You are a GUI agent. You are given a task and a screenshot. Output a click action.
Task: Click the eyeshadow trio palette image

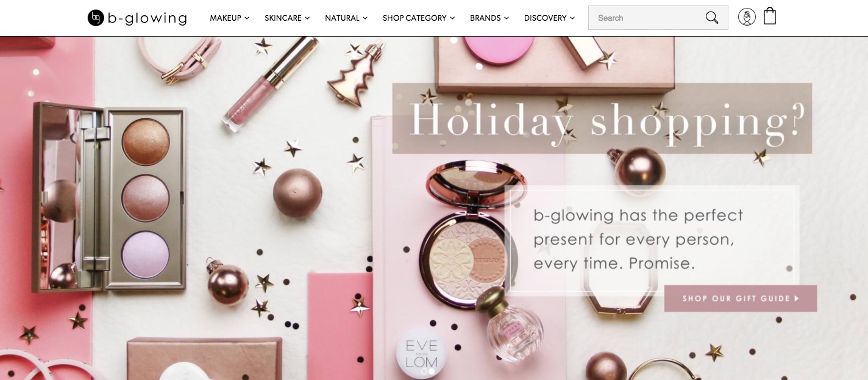(144, 193)
